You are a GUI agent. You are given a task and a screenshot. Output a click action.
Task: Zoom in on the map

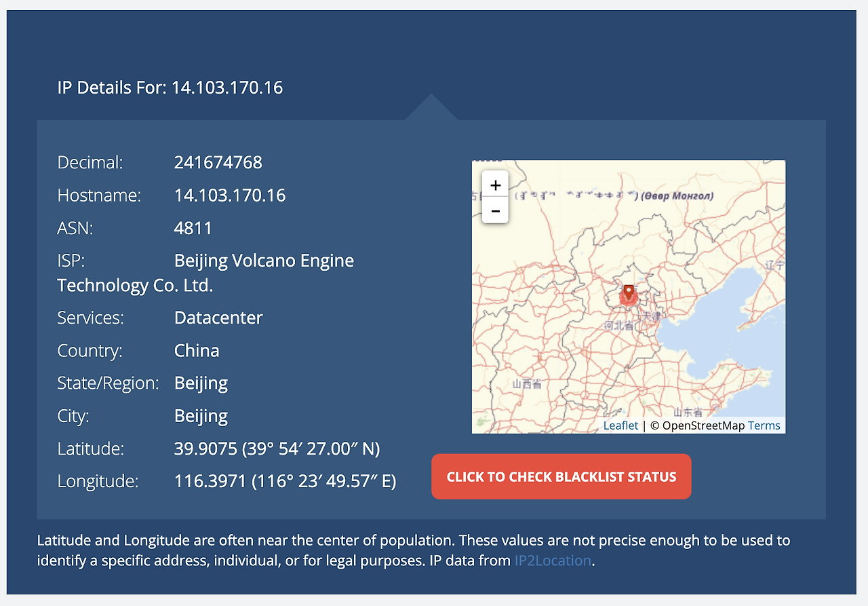495,184
